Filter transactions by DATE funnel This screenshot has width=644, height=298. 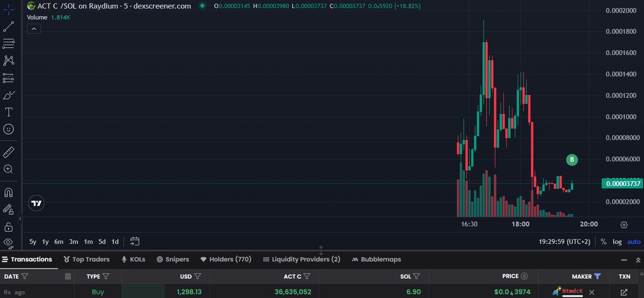(25, 277)
